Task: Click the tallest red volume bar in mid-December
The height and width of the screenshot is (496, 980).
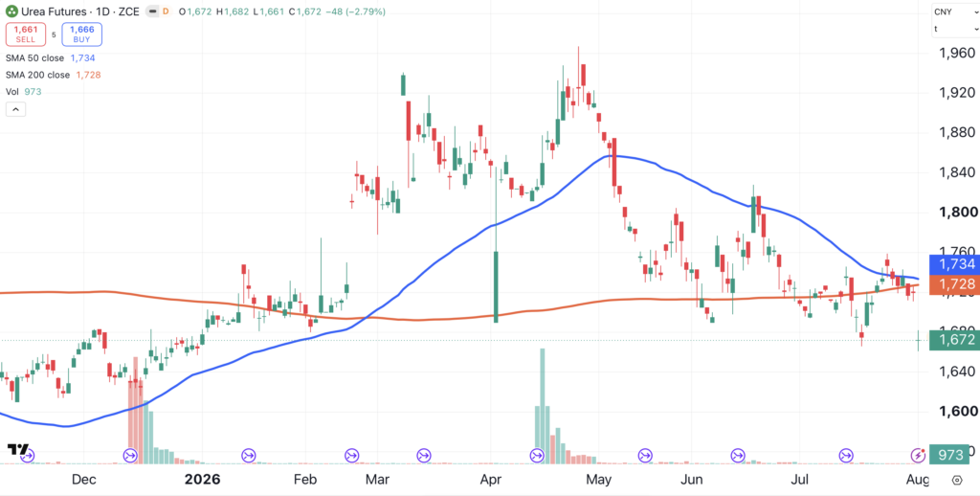Action: [x=136, y=411]
